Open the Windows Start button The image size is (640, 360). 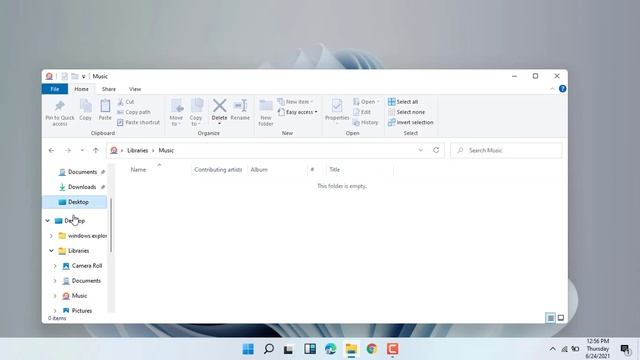pos(248,349)
